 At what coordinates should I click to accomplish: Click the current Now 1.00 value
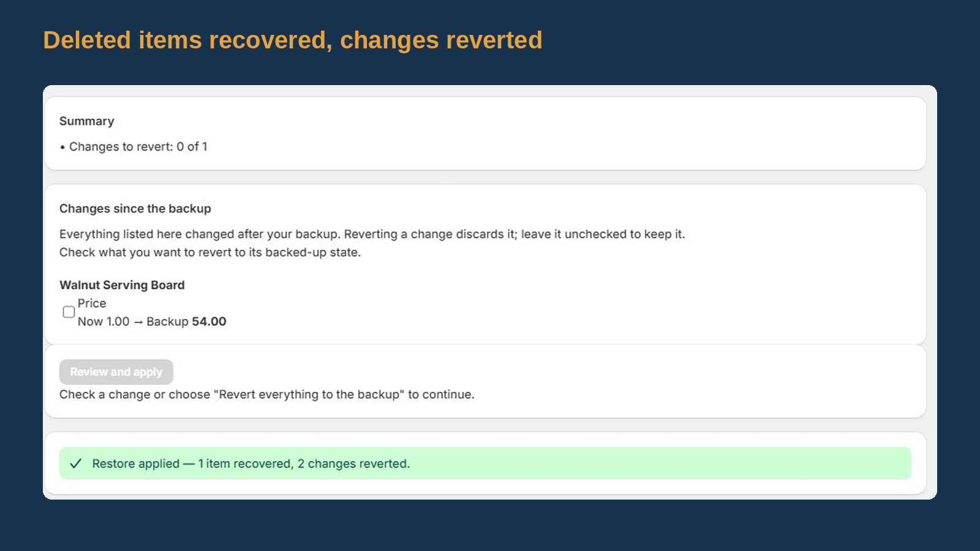[104, 321]
